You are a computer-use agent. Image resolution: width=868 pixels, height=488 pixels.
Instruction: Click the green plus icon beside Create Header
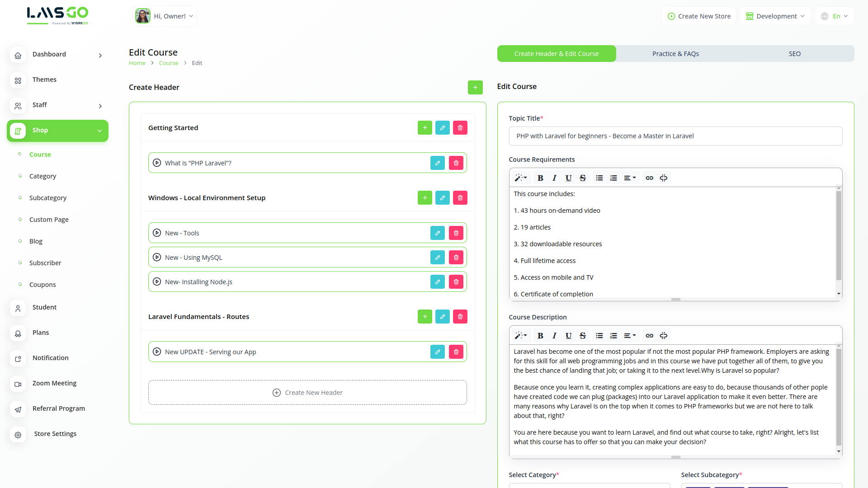pyautogui.click(x=475, y=88)
